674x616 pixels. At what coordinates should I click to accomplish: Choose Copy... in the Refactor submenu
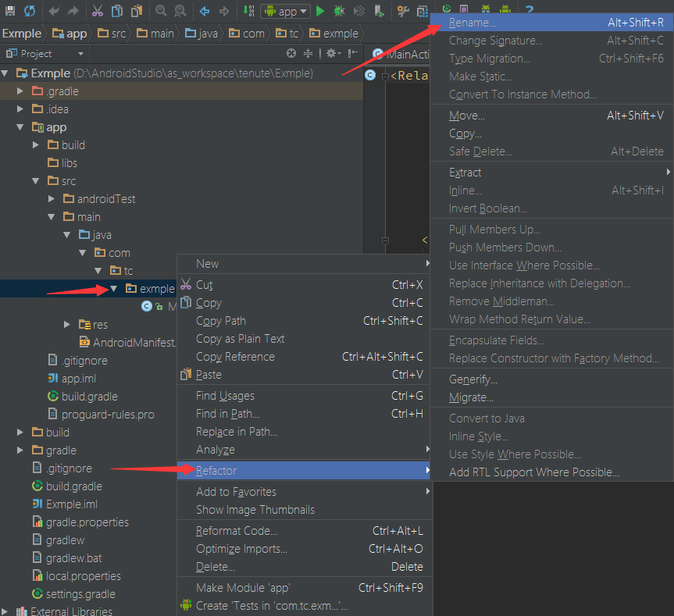(x=552, y=134)
